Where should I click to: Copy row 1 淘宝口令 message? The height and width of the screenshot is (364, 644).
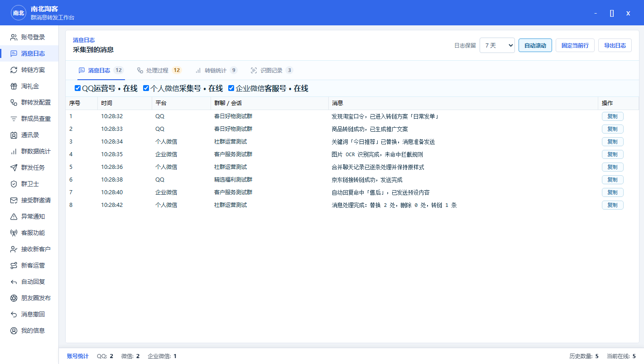(x=612, y=116)
